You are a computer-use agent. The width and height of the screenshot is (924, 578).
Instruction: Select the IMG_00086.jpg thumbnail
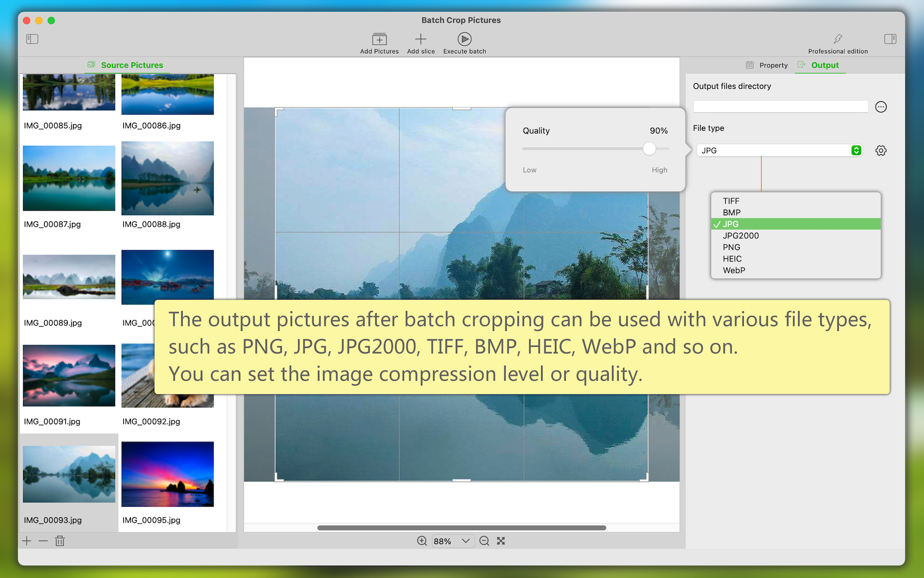[168, 95]
